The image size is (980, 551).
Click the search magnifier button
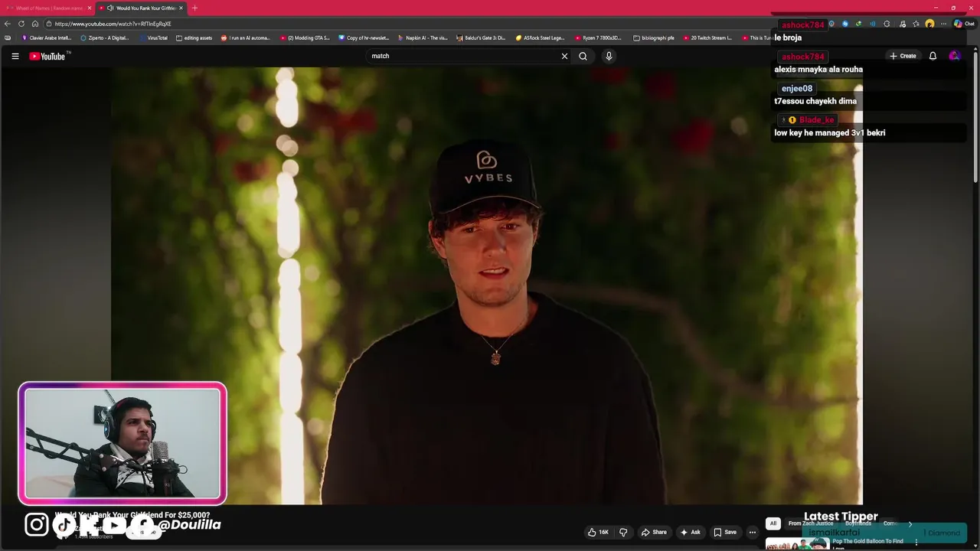tap(583, 56)
